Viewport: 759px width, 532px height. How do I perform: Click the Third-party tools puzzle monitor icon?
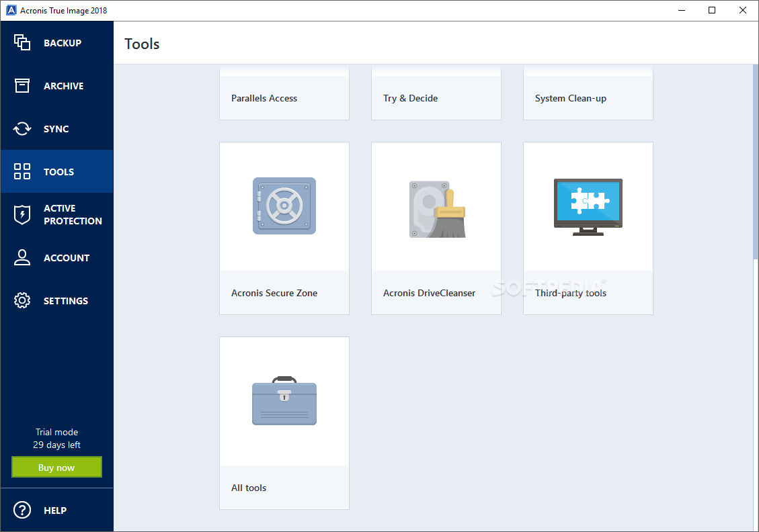(x=588, y=207)
